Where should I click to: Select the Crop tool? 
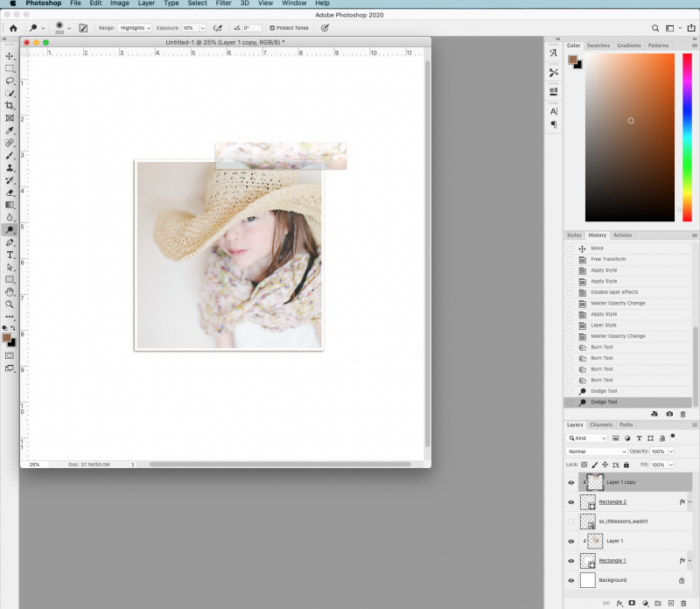pos(10,106)
